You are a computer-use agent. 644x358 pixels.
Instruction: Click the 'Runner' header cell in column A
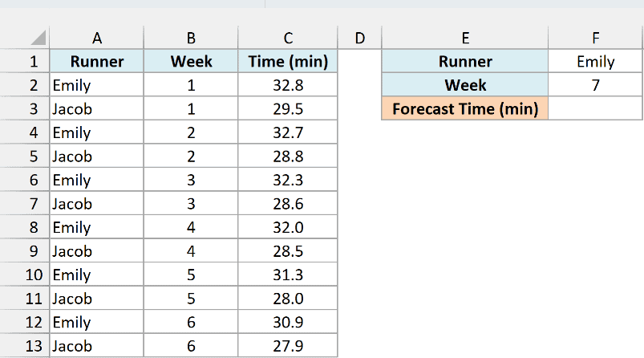coord(96,61)
